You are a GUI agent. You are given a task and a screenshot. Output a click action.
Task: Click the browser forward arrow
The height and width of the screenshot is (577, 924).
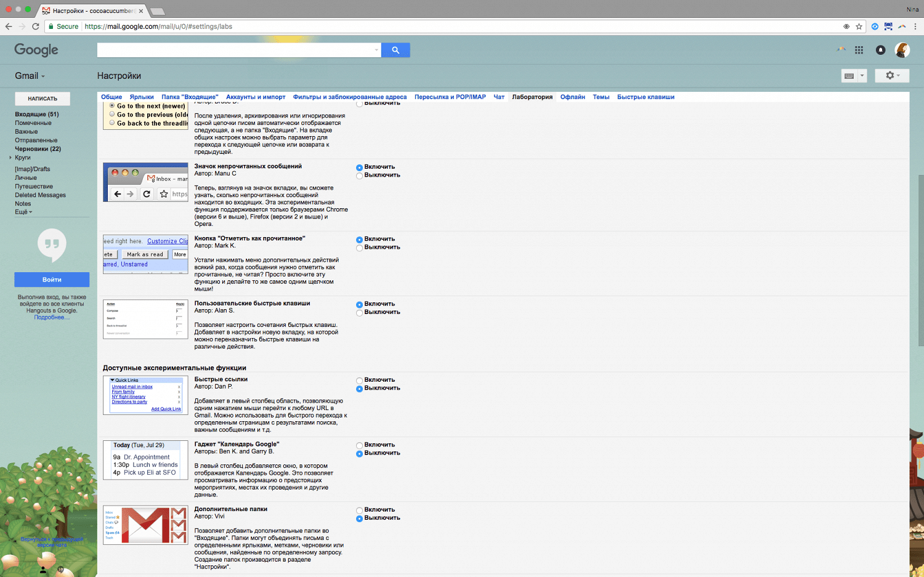[22, 26]
